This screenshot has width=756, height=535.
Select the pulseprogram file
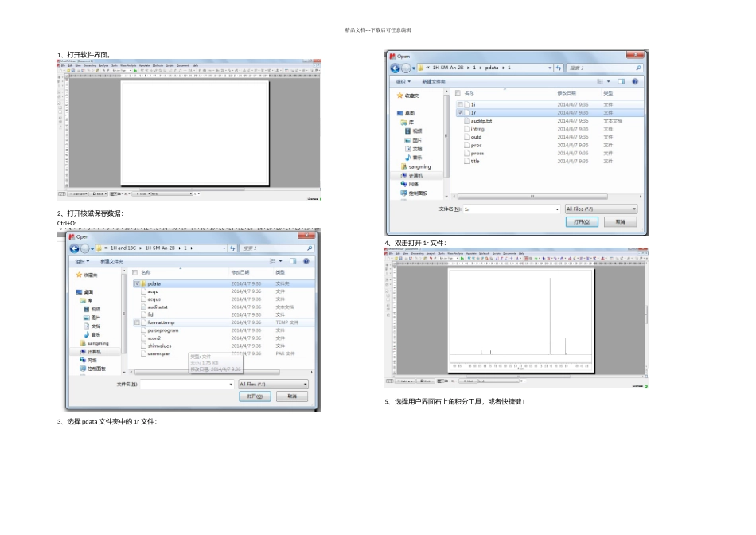tap(163, 330)
